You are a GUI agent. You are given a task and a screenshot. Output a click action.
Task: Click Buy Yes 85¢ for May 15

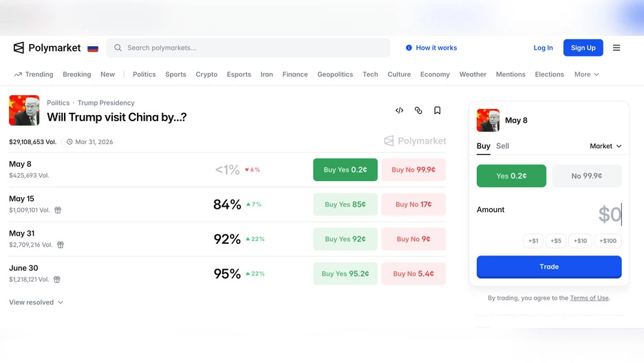[x=345, y=205]
